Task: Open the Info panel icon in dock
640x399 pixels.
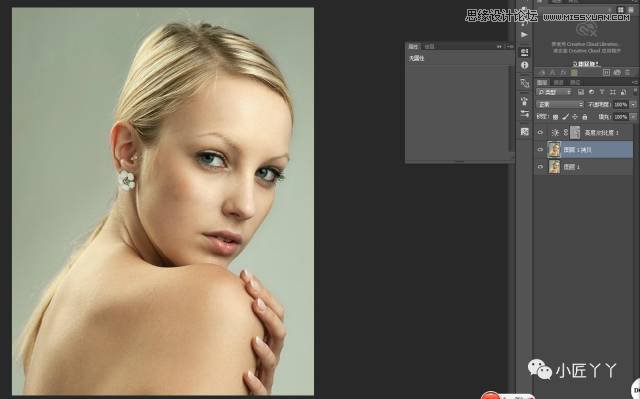Action: pyautogui.click(x=524, y=65)
